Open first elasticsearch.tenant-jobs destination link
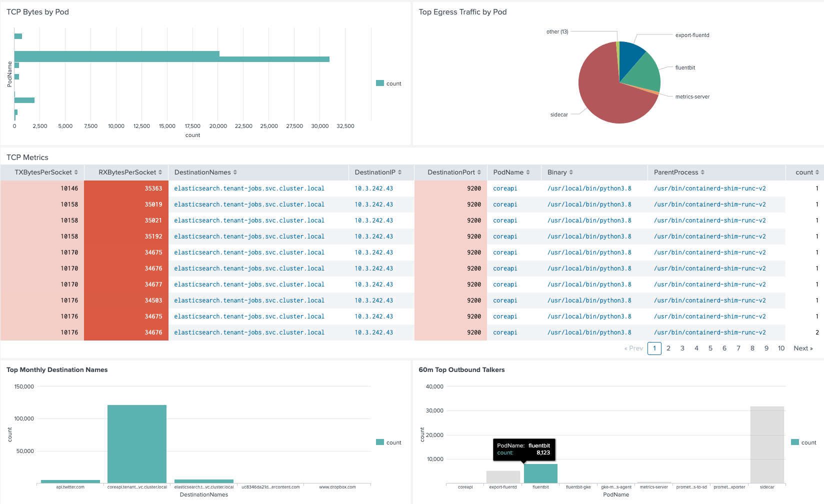The image size is (824, 504). coord(249,188)
